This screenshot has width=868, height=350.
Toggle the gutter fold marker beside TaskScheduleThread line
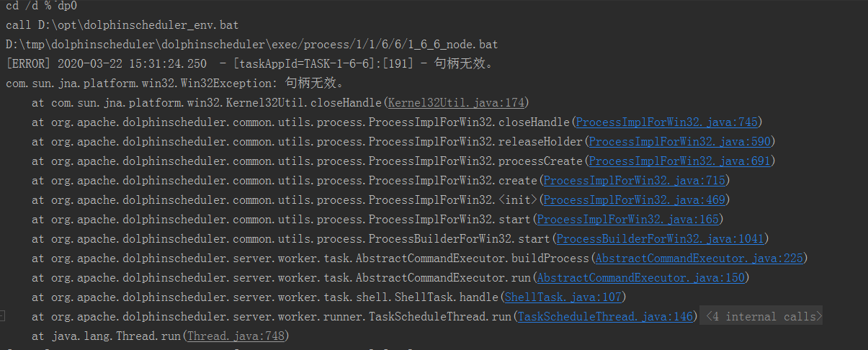2,316
